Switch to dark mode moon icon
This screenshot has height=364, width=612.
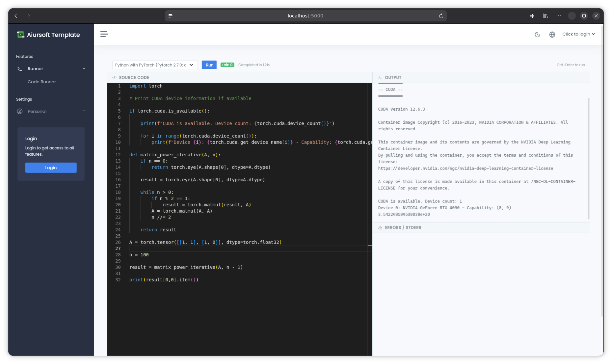click(537, 34)
